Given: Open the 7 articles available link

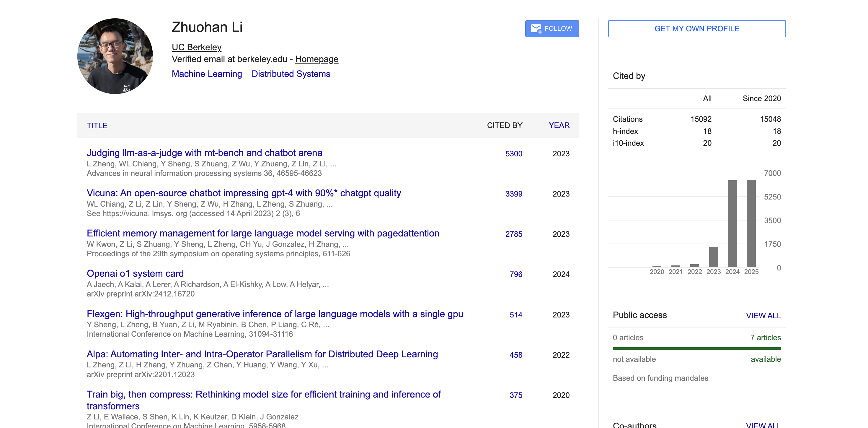Looking at the screenshot, I should click(x=765, y=338).
